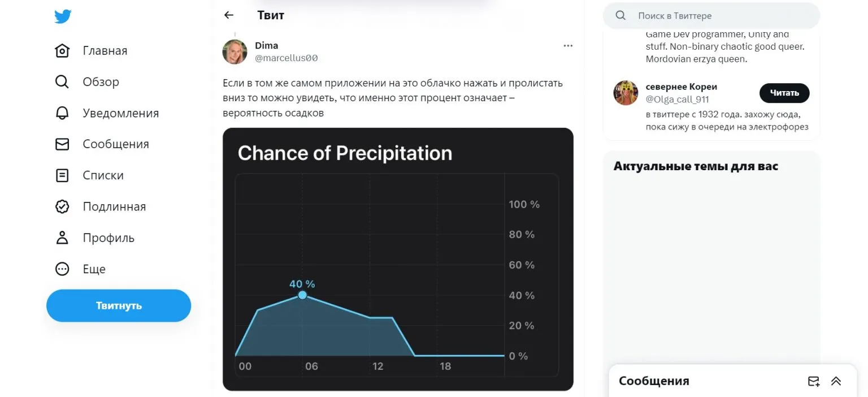Open Dima's profile avatar
Image resolution: width=868 pixels, height=397 pixels.
pyautogui.click(x=235, y=52)
